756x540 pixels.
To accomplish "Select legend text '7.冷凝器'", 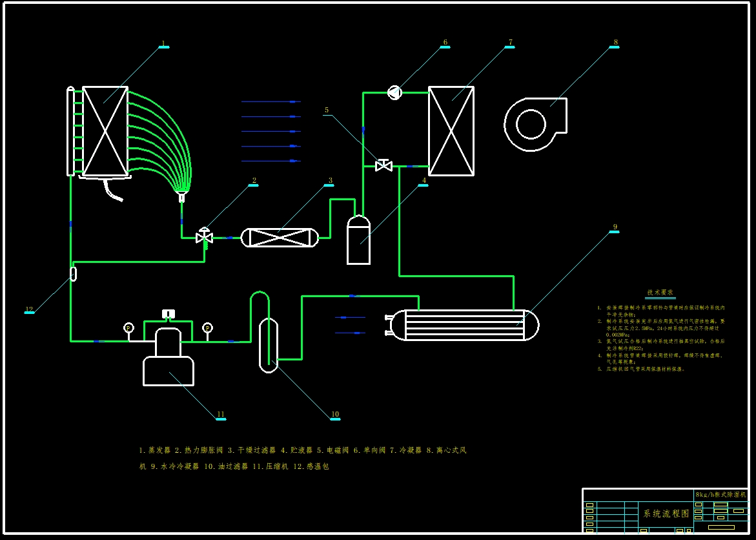I will [405, 450].
